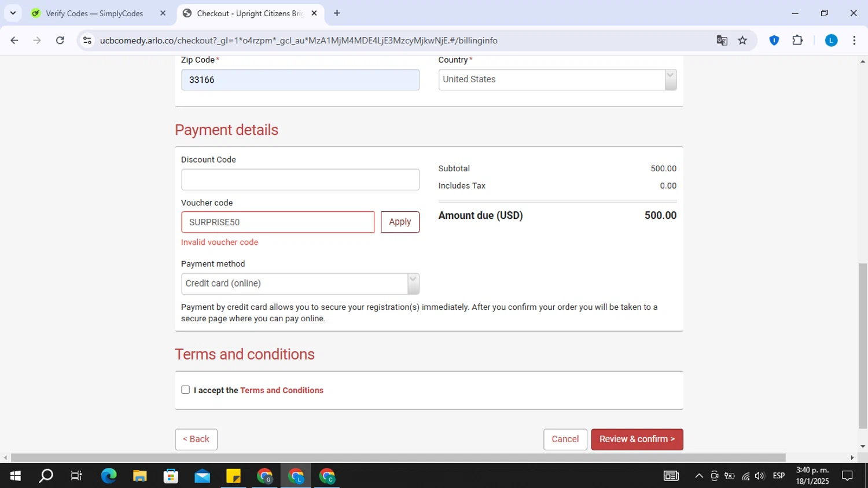Click the Meet Now camera tray icon

pos(715,476)
